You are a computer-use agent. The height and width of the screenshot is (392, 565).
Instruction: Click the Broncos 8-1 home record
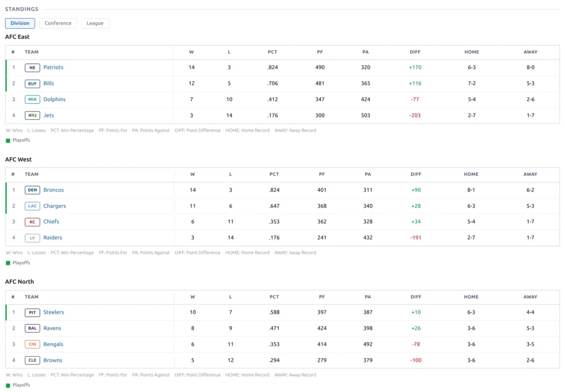click(471, 190)
